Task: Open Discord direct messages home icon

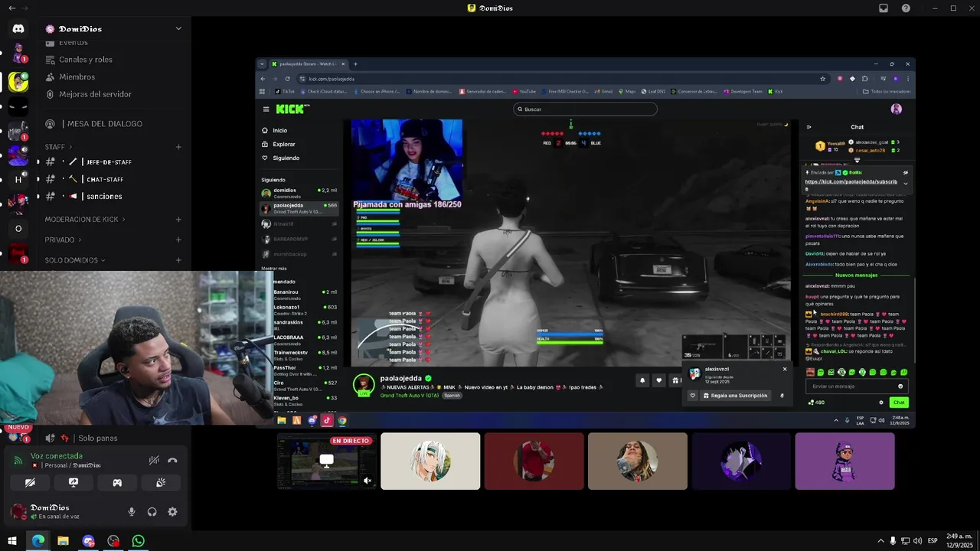Action: pos(18,29)
